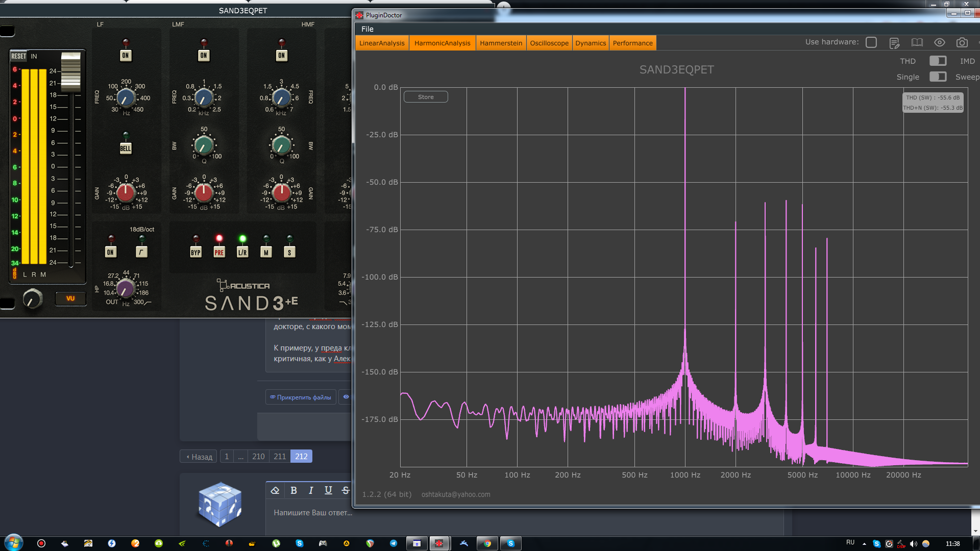Click the LF gain red knob
The width and height of the screenshot is (980, 551).
126,192
